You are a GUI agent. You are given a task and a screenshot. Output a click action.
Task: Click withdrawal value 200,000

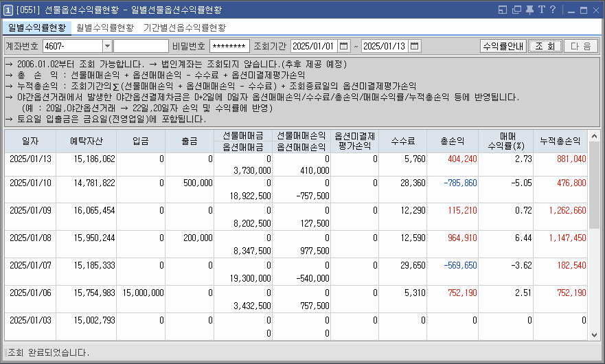[x=198, y=238]
